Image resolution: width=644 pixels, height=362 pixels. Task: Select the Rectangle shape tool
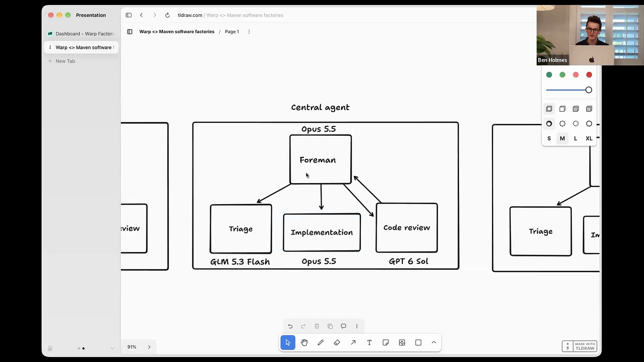[x=418, y=343]
